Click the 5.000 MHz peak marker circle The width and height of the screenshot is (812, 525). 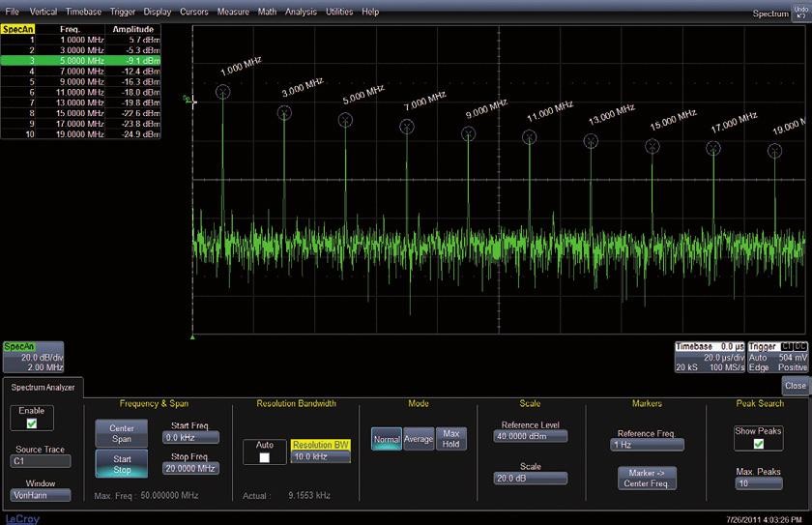[345, 120]
